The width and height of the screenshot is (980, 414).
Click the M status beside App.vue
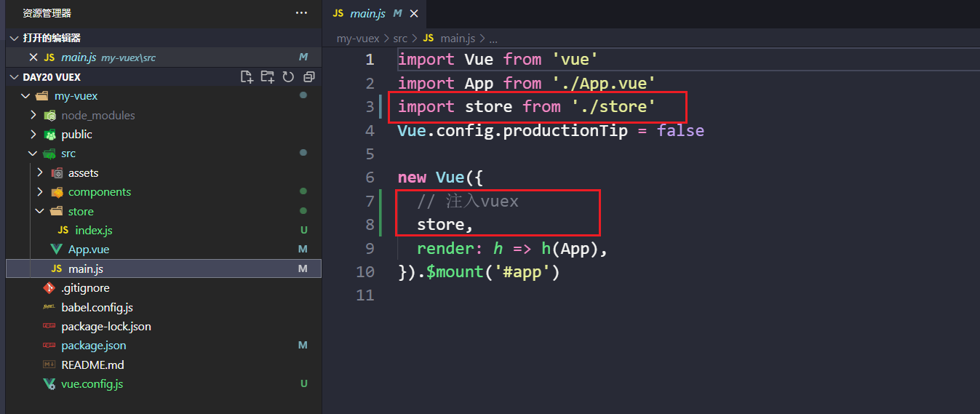[303, 250]
